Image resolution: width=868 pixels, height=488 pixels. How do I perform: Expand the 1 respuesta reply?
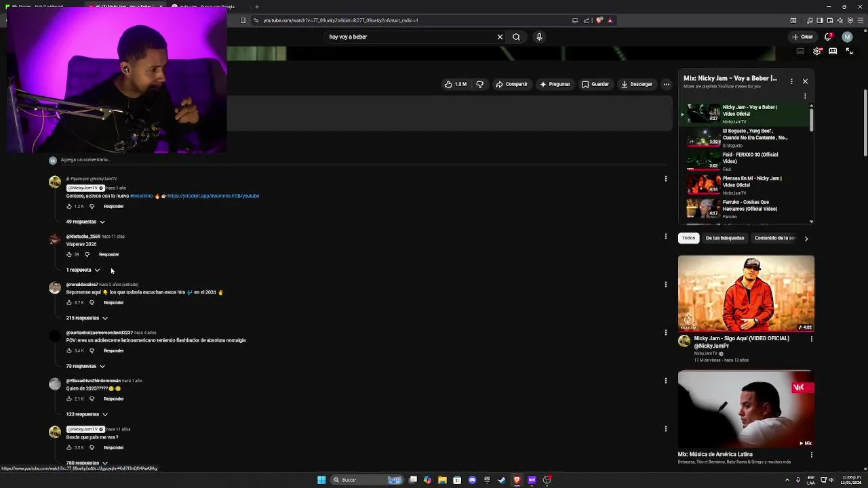coord(83,270)
